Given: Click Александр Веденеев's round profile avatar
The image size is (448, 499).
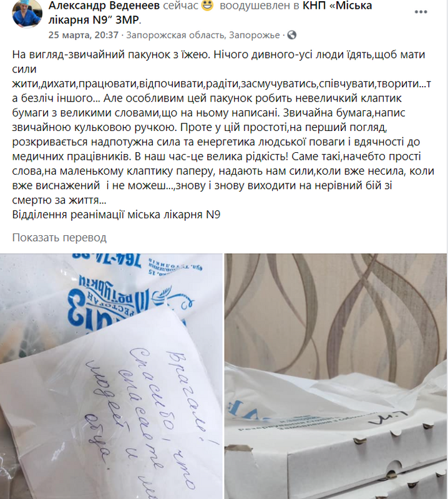Looking at the screenshot, I should tap(27, 13).
